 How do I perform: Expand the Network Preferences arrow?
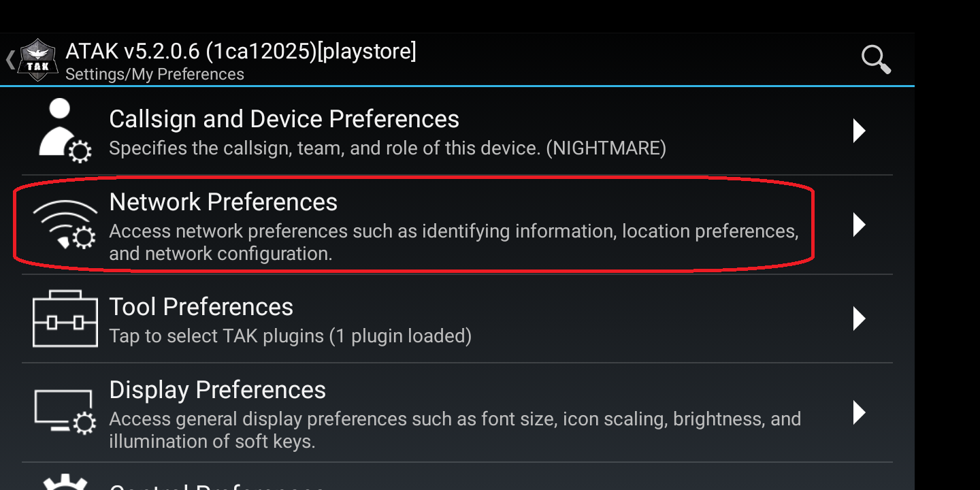860,225
